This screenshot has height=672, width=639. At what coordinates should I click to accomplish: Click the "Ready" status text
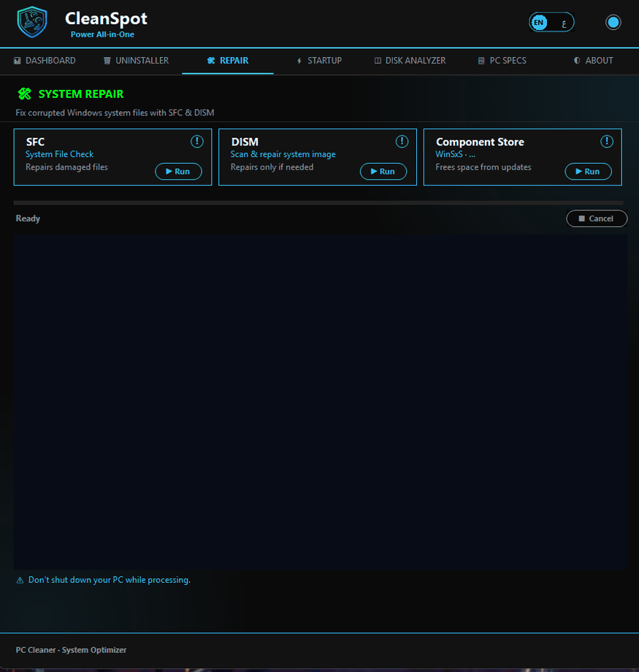point(28,218)
